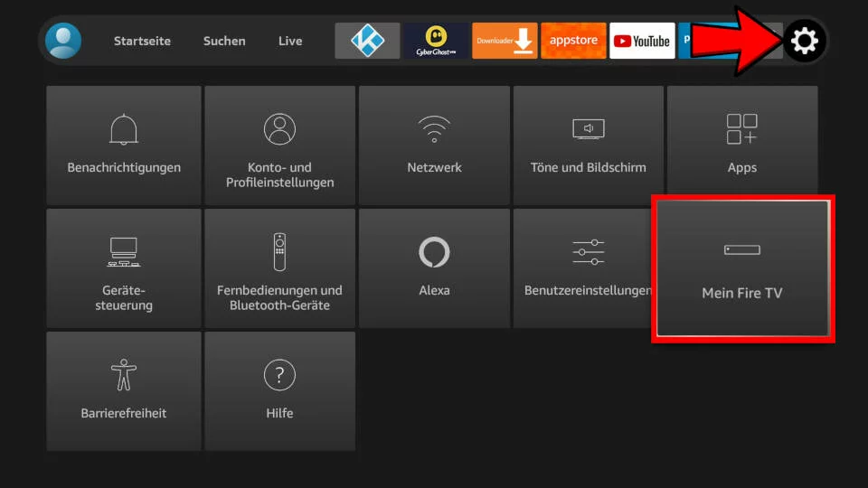Open the Suchen menu item
The image size is (868, 488).
pyautogui.click(x=223, y=41)
